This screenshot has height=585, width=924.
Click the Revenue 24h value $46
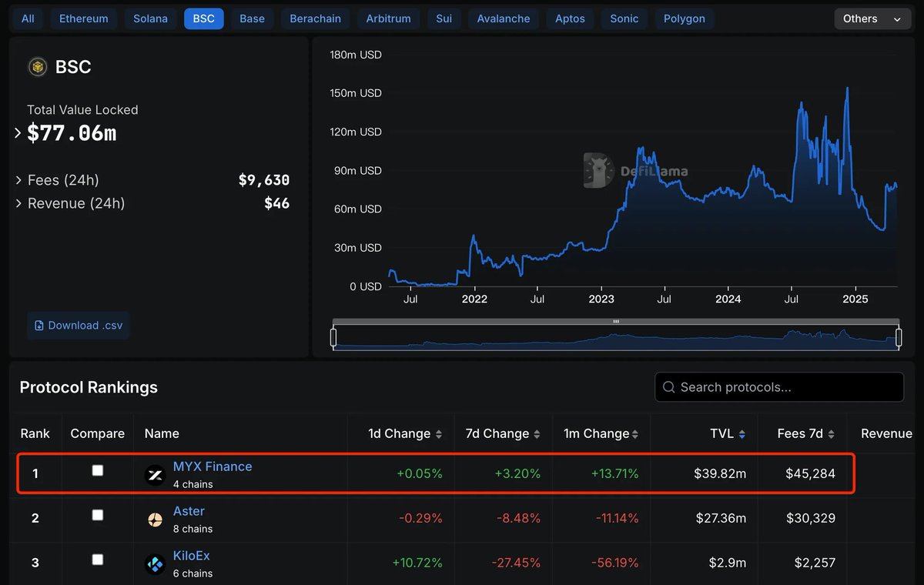click(x=277, y=203)
